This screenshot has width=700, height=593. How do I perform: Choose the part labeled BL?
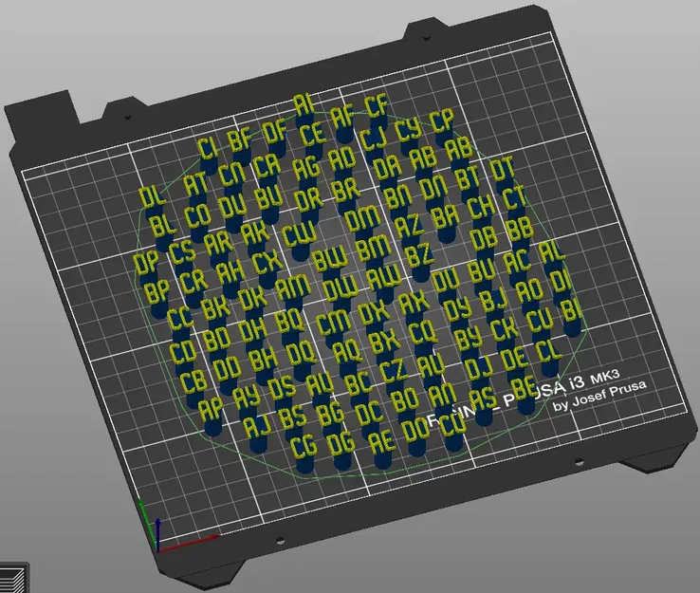tap(161, 225)
